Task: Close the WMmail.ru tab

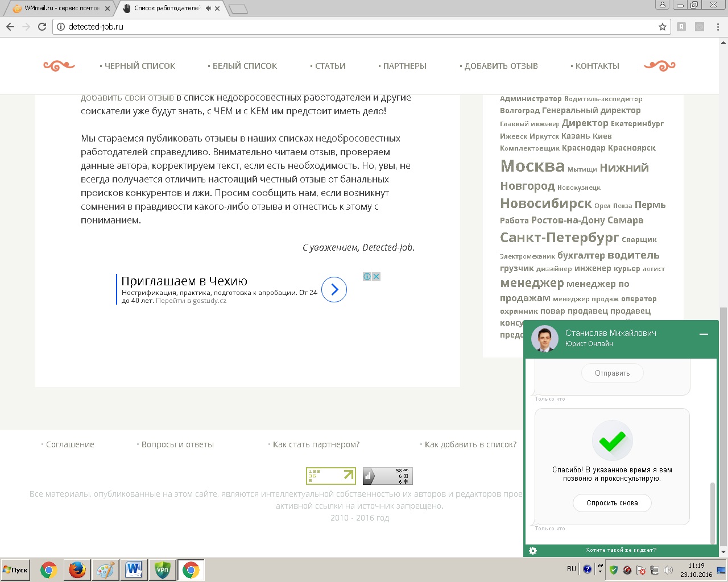Action: [107, 9]
